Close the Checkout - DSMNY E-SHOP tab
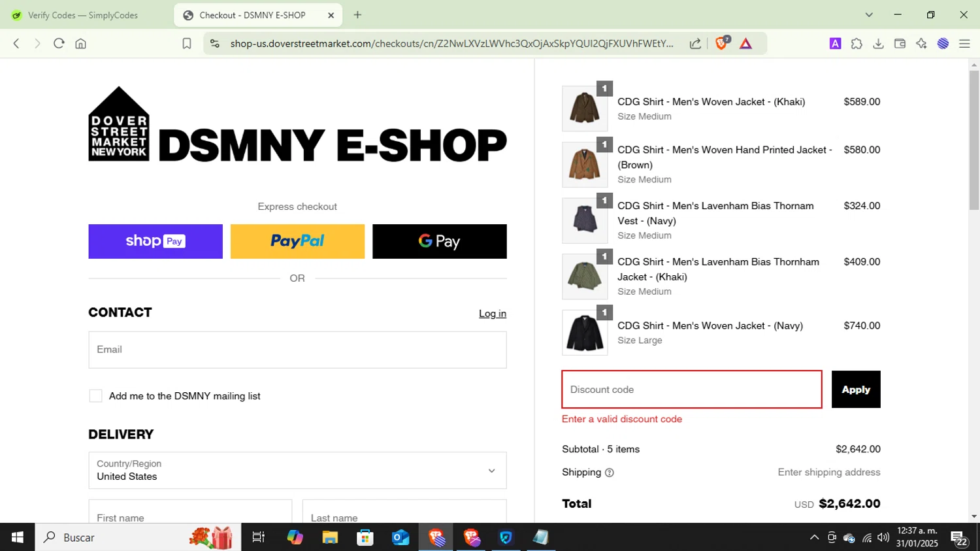Image resolution: width=980 pixels, height=551 pixels. click(x=331, y=15)
